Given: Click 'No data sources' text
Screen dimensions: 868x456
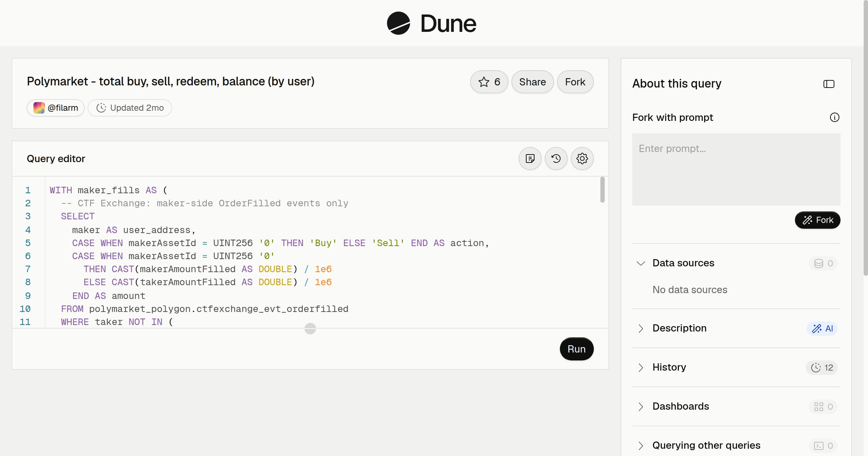Looking at the screenshot, I should click(x=690, y=290).
